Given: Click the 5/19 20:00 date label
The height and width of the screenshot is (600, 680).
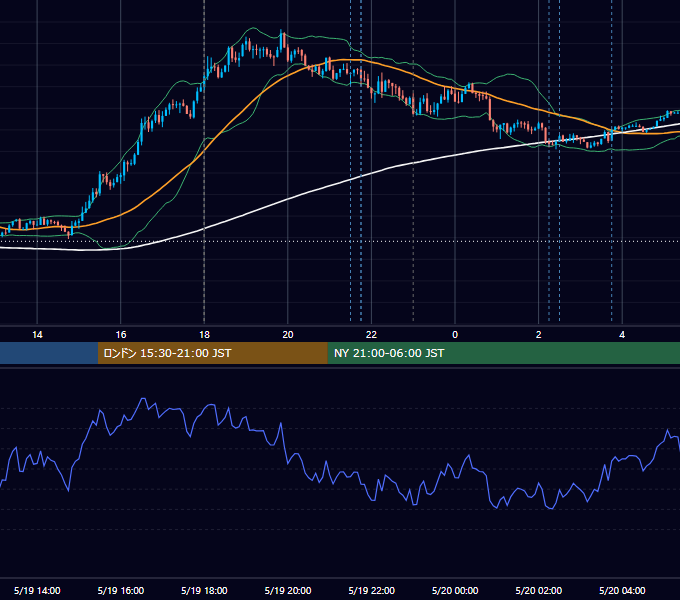Looking at the screenshot, I should [288, 590].
